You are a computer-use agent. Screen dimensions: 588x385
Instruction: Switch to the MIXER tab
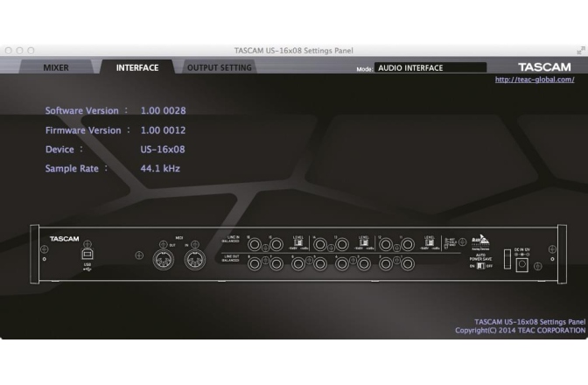point(56,67)
